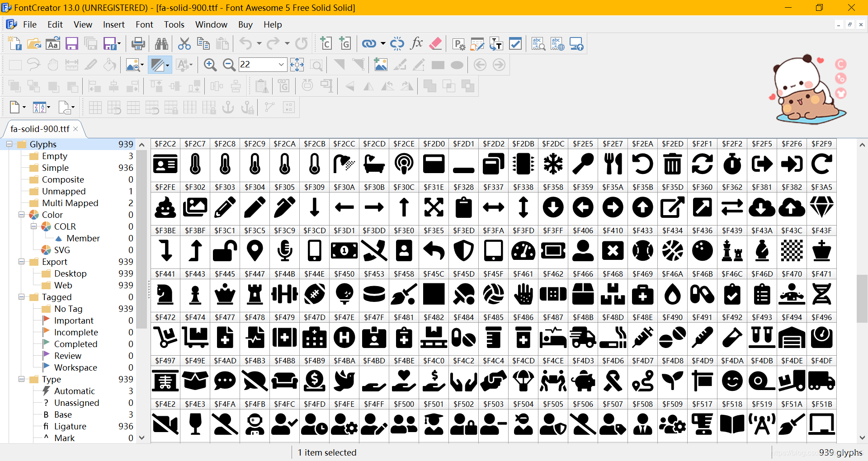Select the piggy bank glyph $F4D3
This screenshot has width=868, height=461.
pos(583,381)
